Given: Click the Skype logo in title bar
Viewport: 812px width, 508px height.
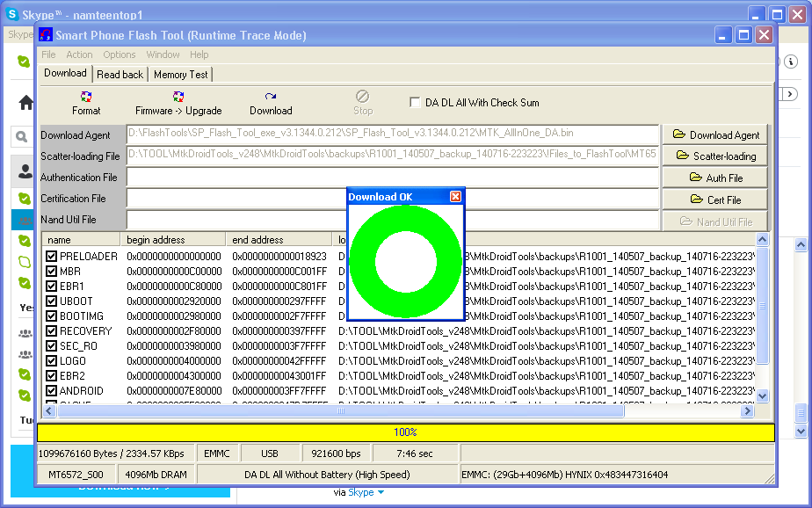Looking at the screenshot, I should (12, 14).
